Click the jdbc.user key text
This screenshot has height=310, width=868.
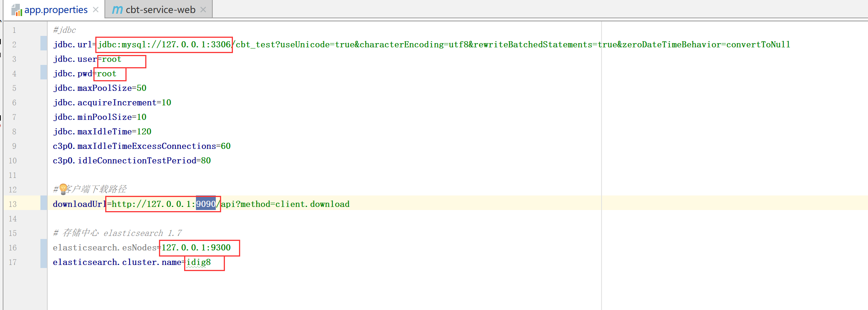(75, 59)
